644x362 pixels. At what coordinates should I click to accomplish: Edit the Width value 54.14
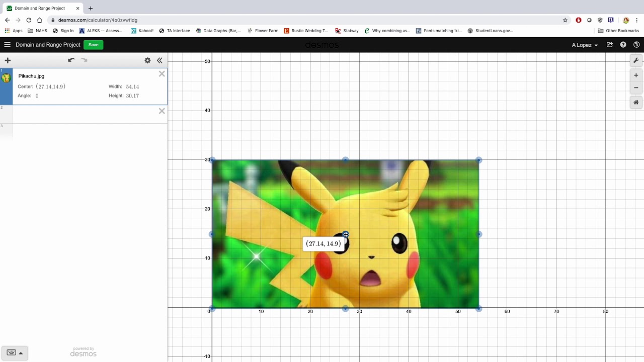pyautogui.click(x=132, y=86)
